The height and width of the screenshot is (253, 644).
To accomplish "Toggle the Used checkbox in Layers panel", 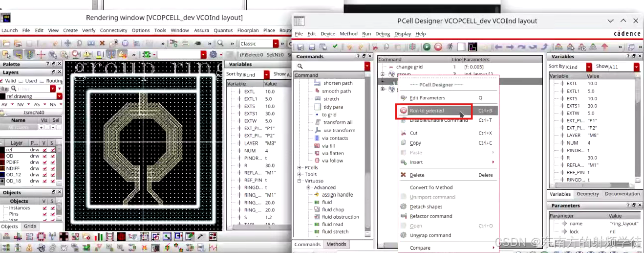I will click(21, 81).
